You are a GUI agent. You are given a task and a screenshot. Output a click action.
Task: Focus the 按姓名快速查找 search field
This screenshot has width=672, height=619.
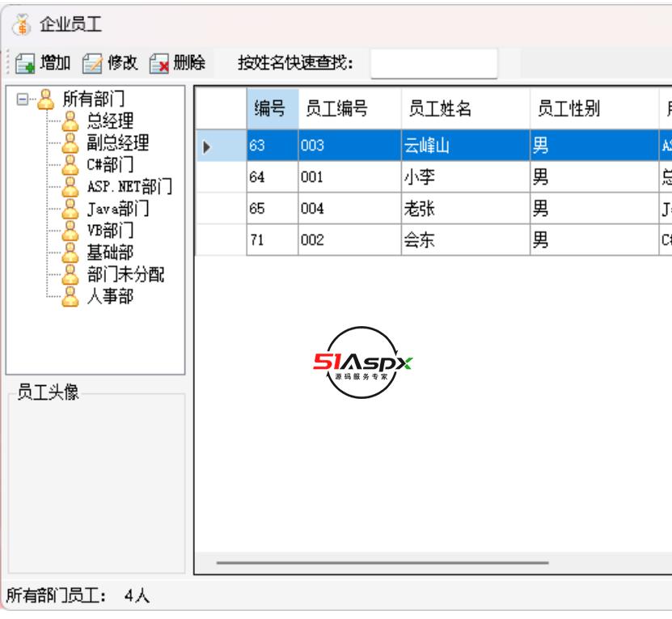point(433,64)
